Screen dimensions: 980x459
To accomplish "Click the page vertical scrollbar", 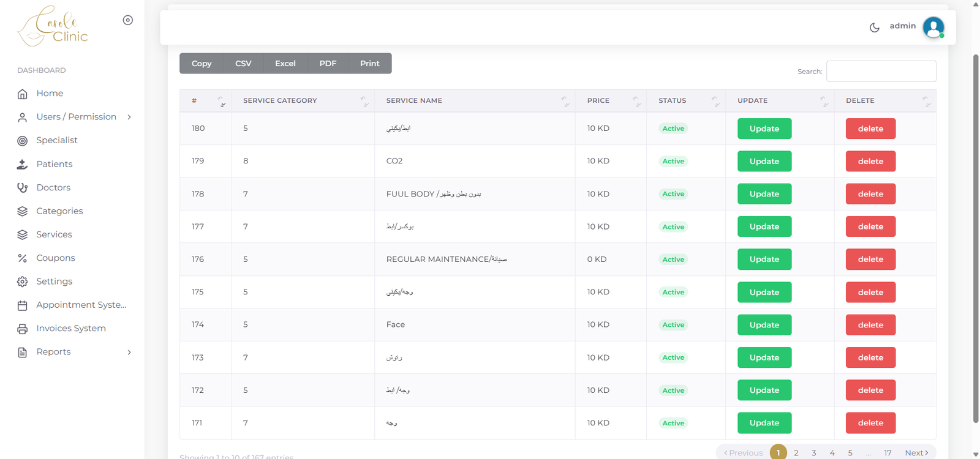I will pos(976,239).
